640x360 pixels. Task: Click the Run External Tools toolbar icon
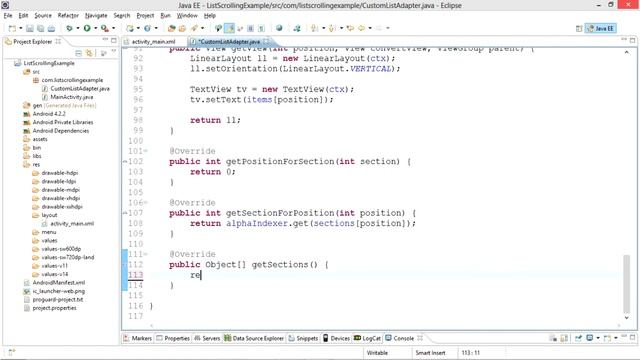click(x=105, y=28)
